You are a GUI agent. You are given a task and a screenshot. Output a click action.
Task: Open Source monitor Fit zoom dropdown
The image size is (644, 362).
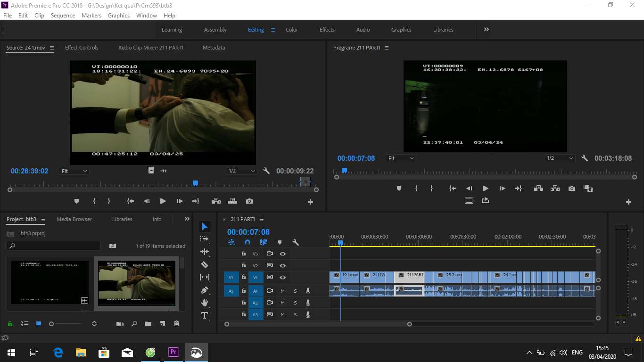tap(74, 171)
